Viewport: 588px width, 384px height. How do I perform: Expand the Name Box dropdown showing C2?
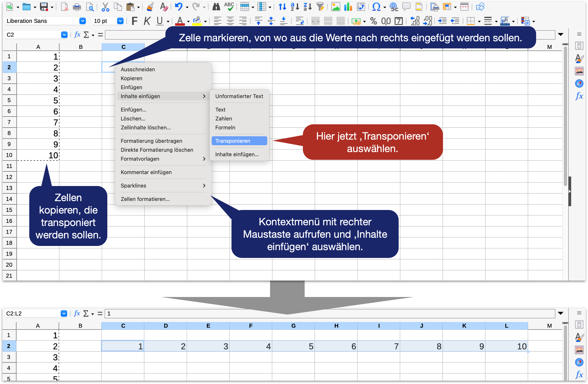(64, 35)
